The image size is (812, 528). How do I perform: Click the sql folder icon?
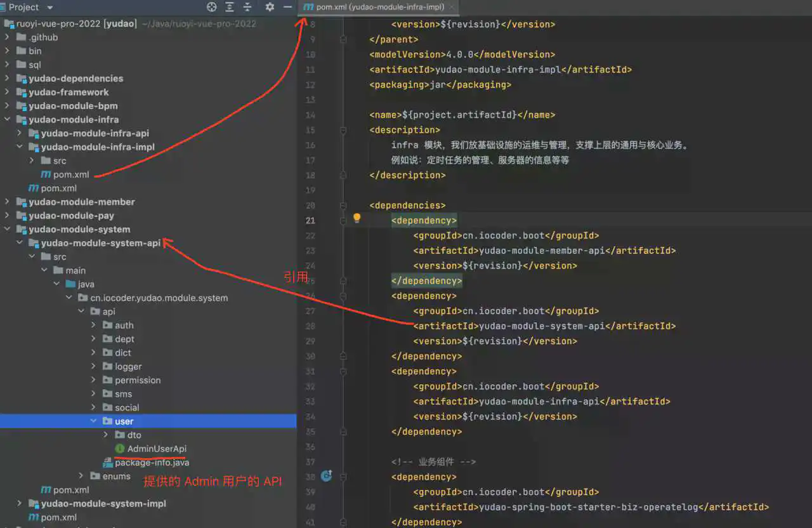click(21, 65)
